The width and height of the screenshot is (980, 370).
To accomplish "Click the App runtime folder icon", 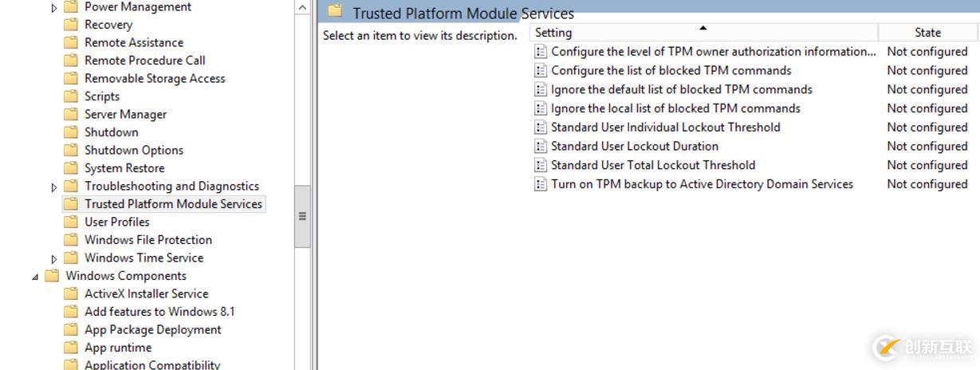I will click(x=72, y=348).
